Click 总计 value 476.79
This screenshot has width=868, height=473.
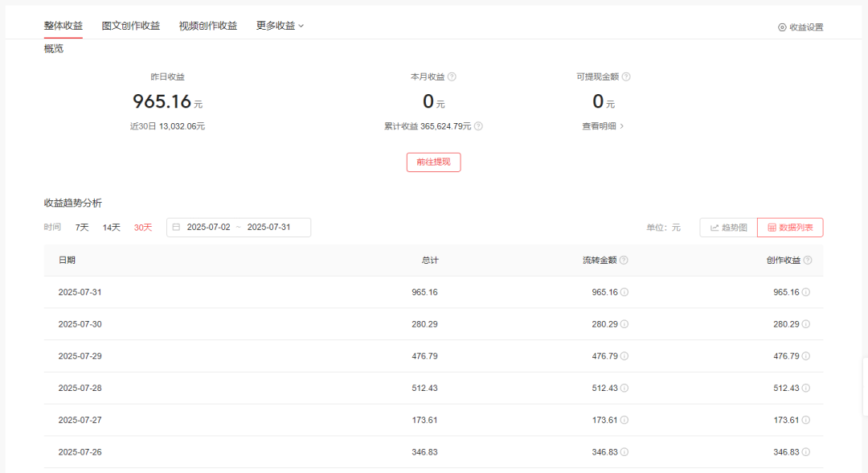(x=424, y=356)
